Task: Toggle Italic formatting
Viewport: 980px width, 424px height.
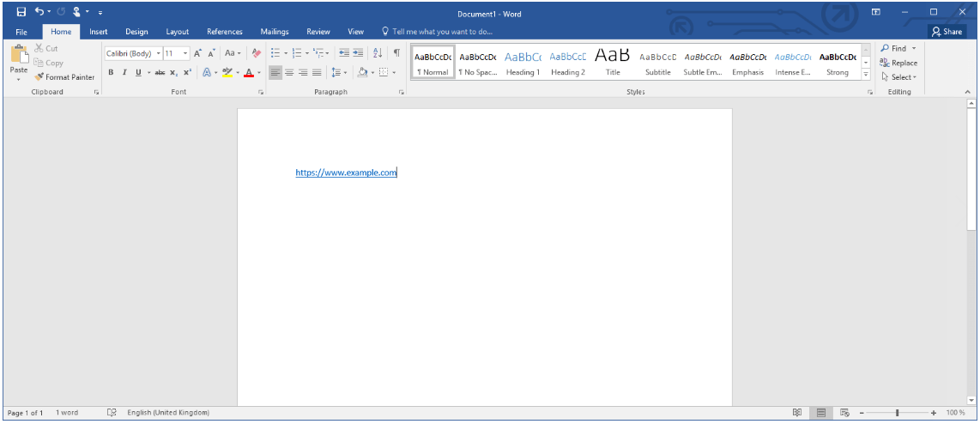Action: [x=124, y=73]
